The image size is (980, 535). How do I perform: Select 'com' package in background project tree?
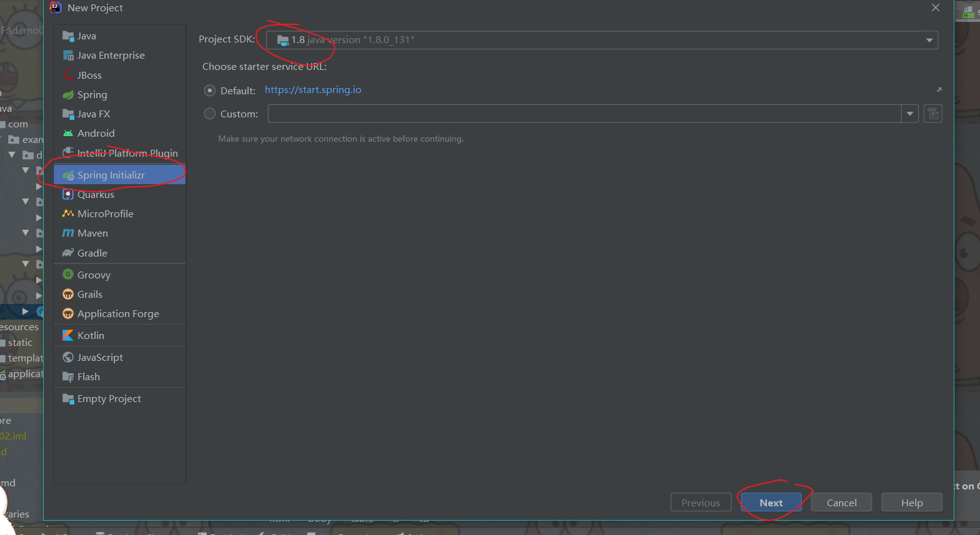pos(17,124)
